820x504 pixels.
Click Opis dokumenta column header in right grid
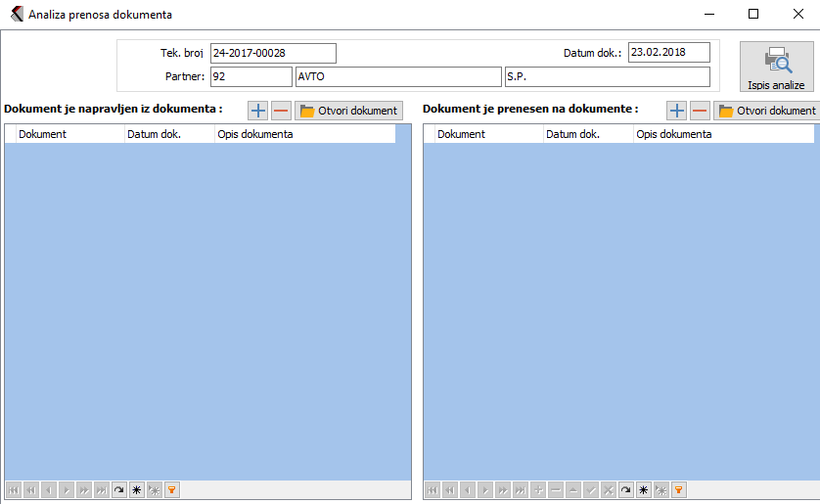point(722,134)
